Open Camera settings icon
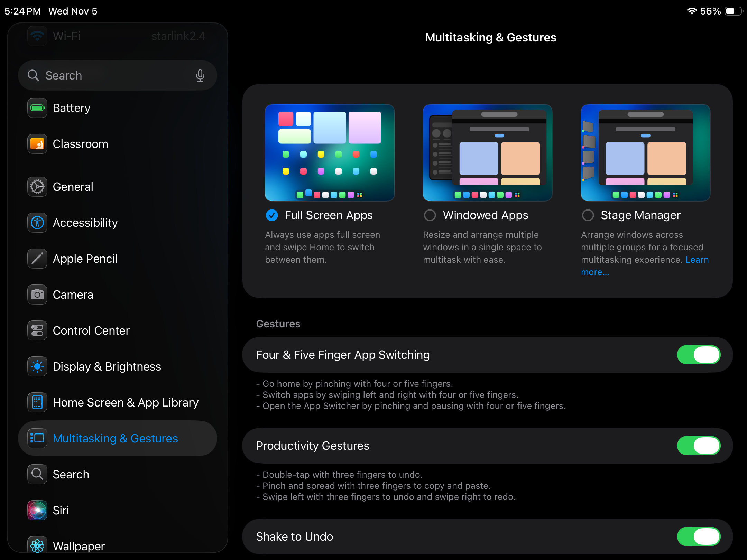 37,295
